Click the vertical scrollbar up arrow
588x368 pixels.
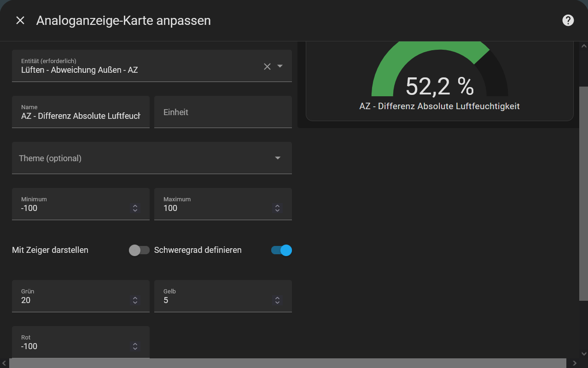point(583,46)
